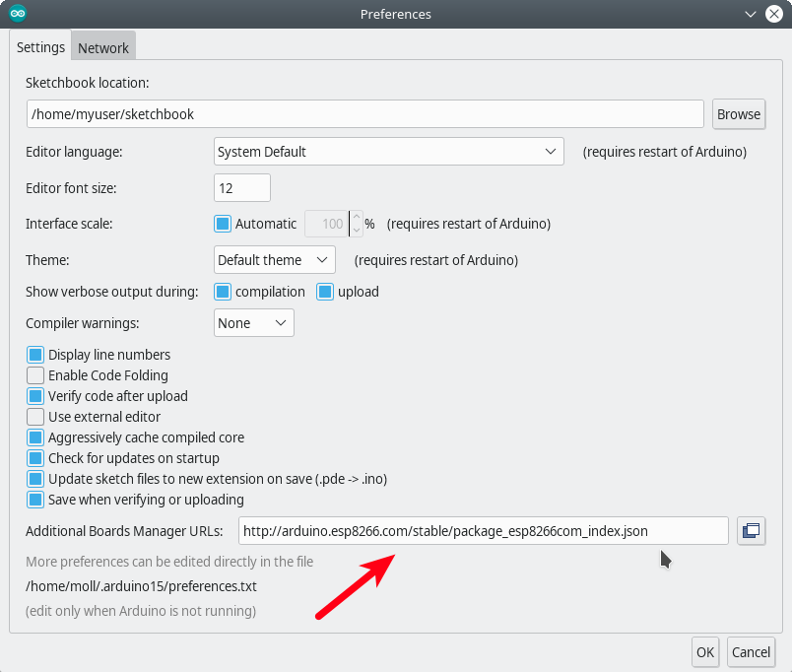Click the Additional Boards Manager URLs field

(x=484, y=530)
